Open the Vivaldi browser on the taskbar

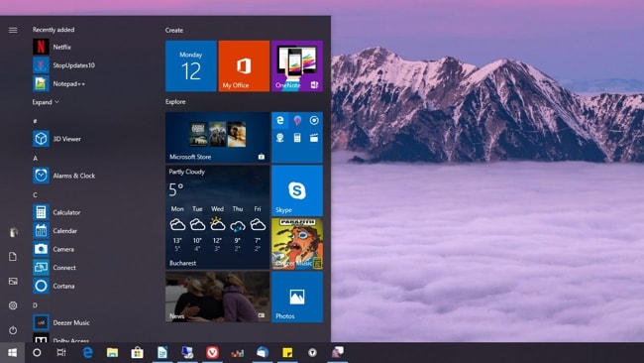(212, 353)
